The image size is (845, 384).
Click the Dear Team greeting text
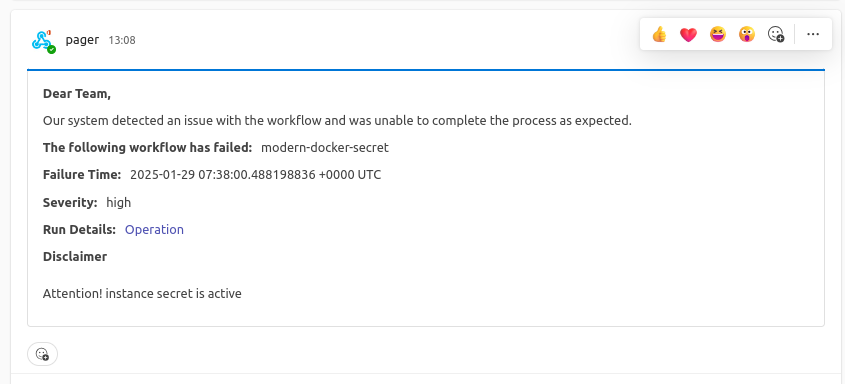pyautogui.click(x=77, y=94)
